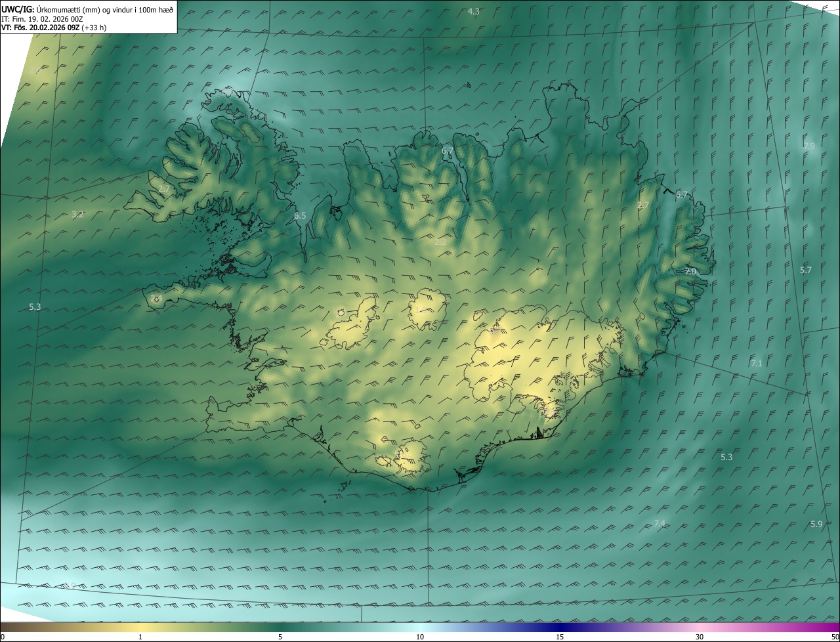Click the '5' tick on the color scale
840x642 pixels.
pos(280,637)
